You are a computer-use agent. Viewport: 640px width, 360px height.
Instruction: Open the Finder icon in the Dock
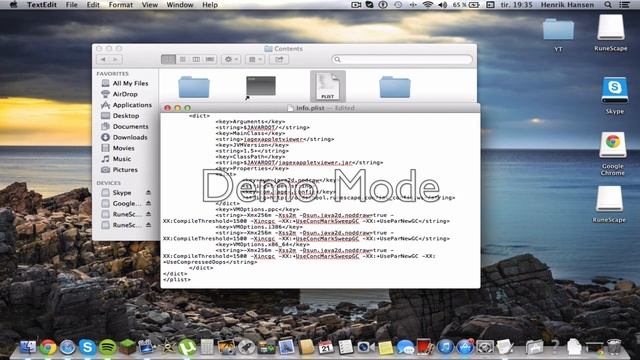click(x=28, y=347)
